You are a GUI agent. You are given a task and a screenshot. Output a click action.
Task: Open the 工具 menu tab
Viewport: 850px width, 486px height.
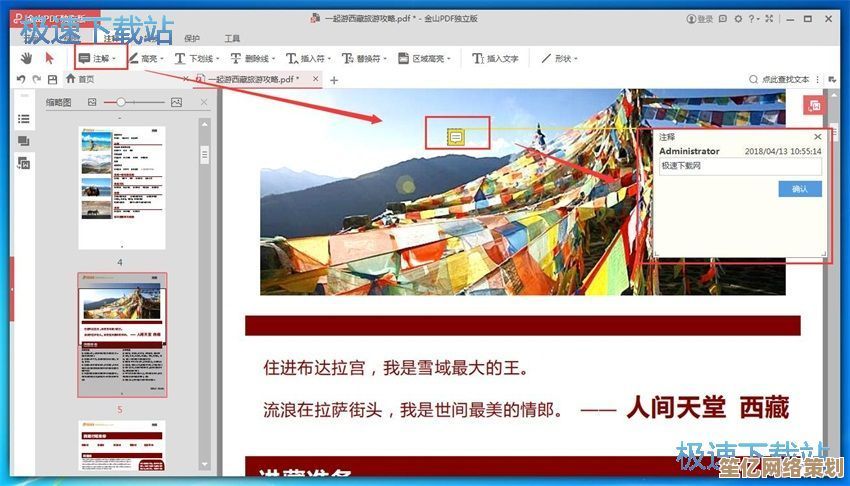click(x=232, y=38)
